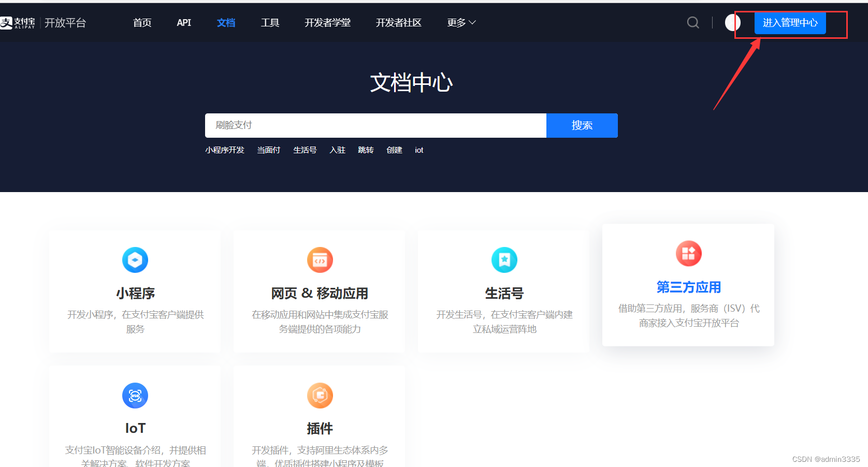The width and height of the screenshot is (868, 467).
Task: Switch to the 首页 tab
Action: pyautogui.click(x=141, y=22)
